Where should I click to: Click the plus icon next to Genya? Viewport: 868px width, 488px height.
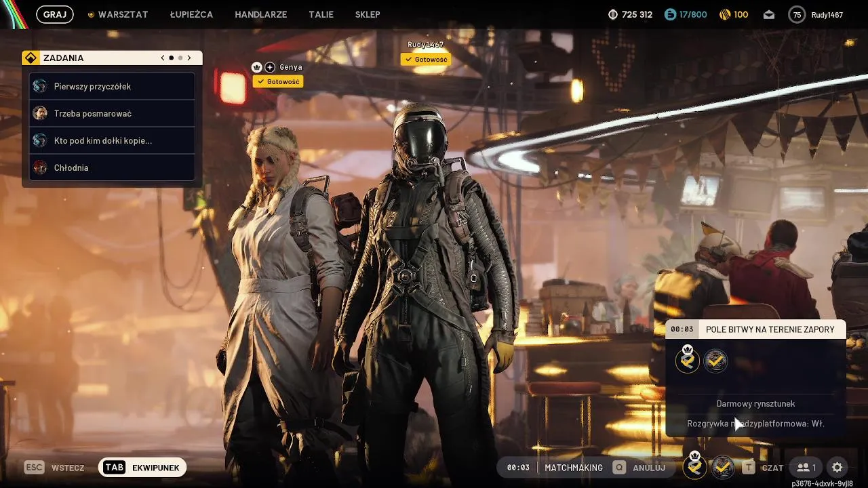click(x=270, y=67)
